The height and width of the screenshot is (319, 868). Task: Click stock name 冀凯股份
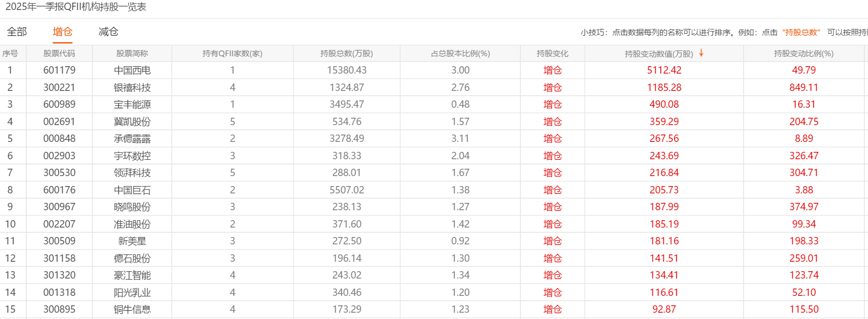[132, 122]
